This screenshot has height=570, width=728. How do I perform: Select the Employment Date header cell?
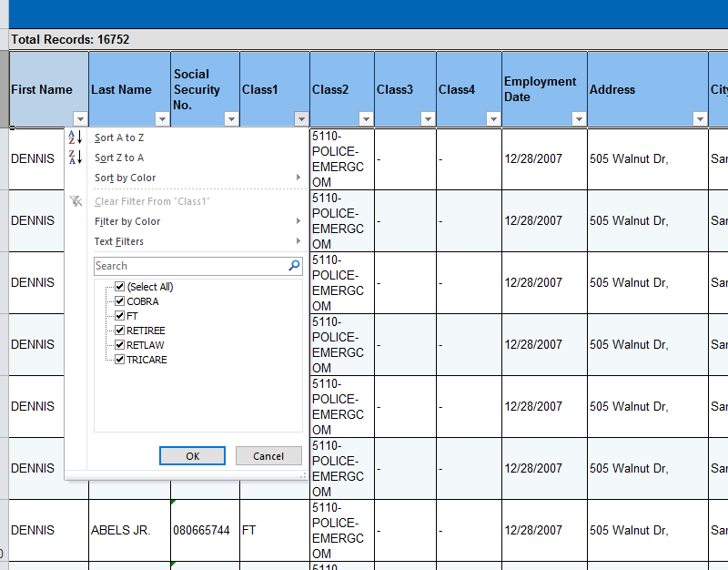click(544, 89)
